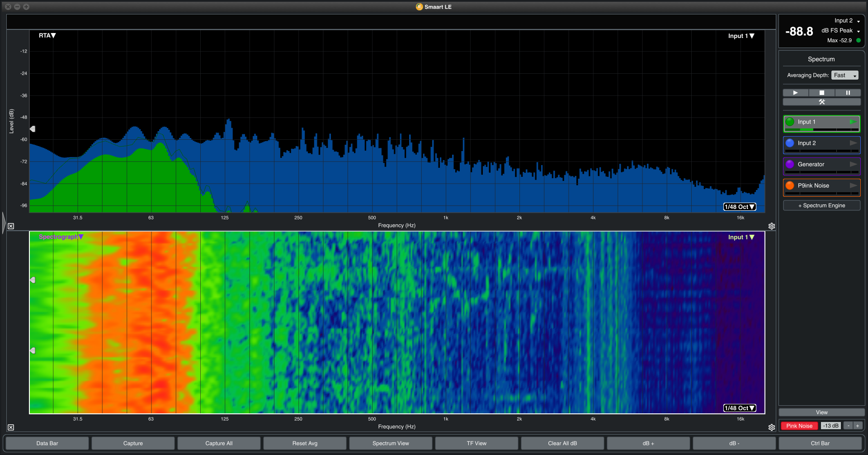Screen dimensions: 868x455
Task: Start the spectrum measurement with the play button
Action: click(795, 93)
